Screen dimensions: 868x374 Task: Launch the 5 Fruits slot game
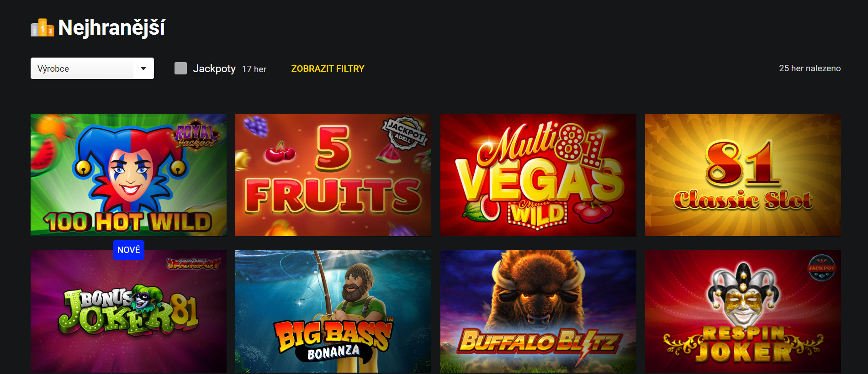pyautogui.click(x=333, y=175)
